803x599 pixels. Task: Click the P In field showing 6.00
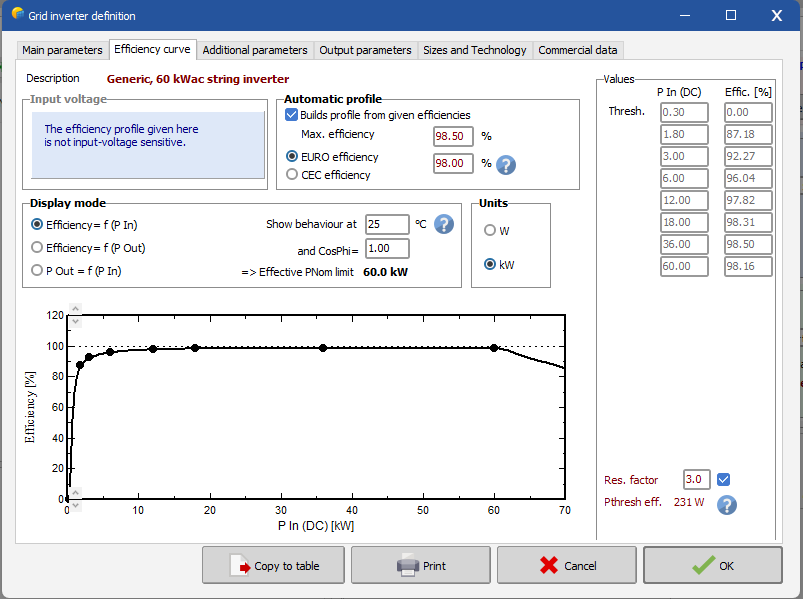tap(684, 178)
